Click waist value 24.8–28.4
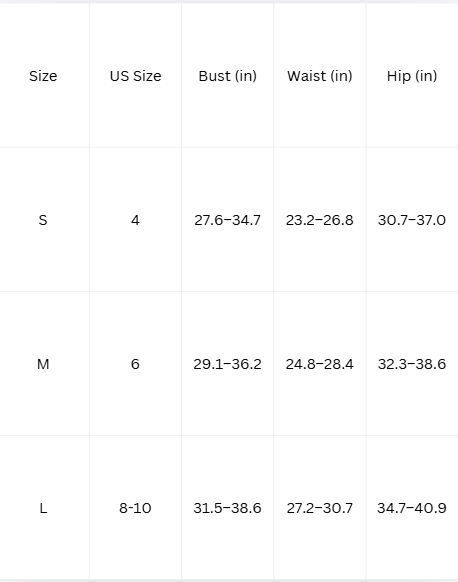Viewport: 458px width, 582px height. 320,364
